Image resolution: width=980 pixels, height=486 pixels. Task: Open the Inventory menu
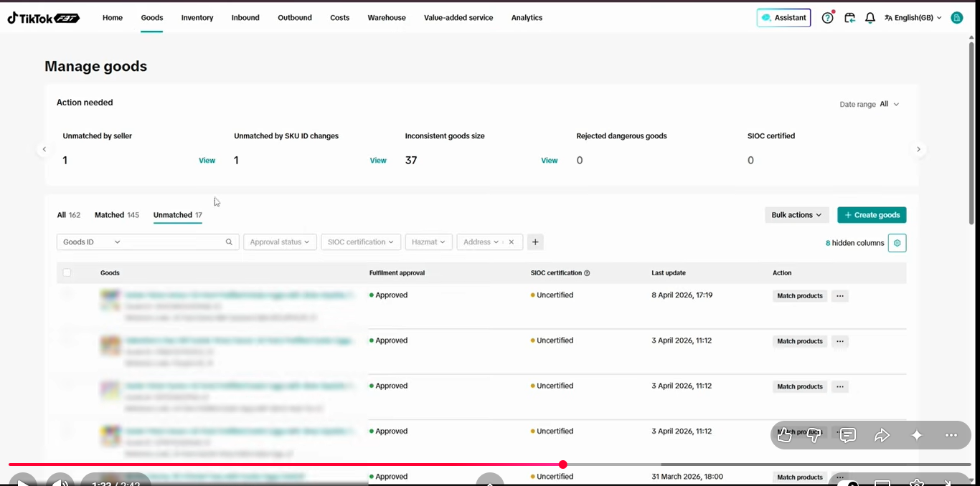pos(197,18)
